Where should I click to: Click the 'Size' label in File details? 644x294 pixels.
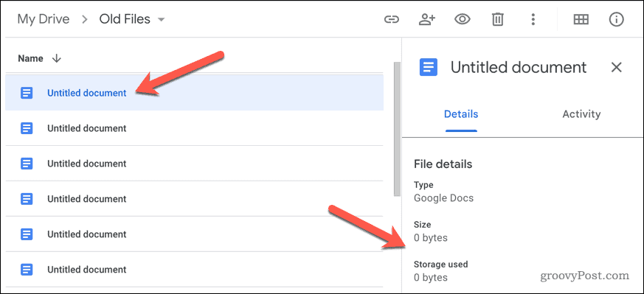pyautogui.click(x=422, y=225)
